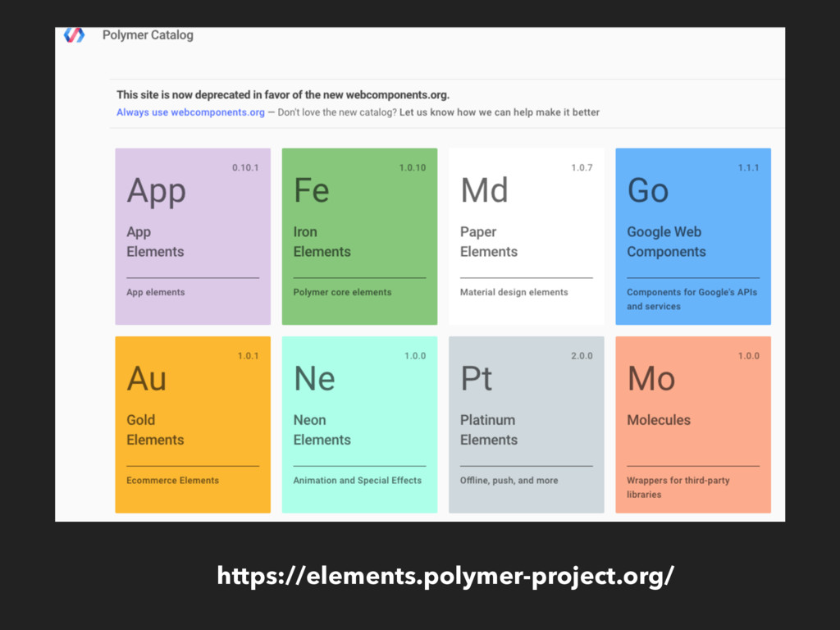Open the Neon Elements card
Viewport: 840px width, 630px height.
point(359,424)
